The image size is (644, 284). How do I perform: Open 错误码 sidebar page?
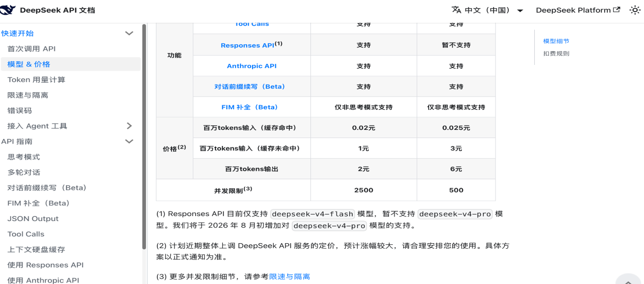click(20, 111)
